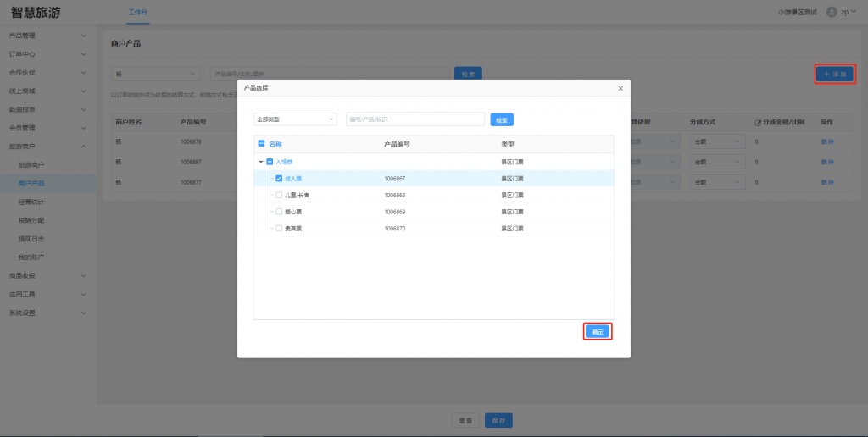This screenshot has width=868, height=437.
Task: Expand the 产品管理 sidebar chevron
Action: [x=83, y=36]
